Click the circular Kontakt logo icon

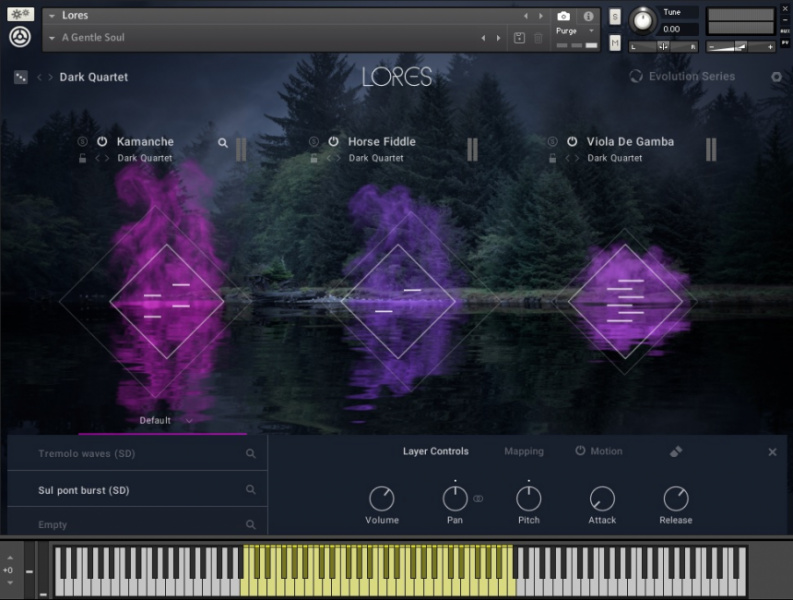point(20,37)
